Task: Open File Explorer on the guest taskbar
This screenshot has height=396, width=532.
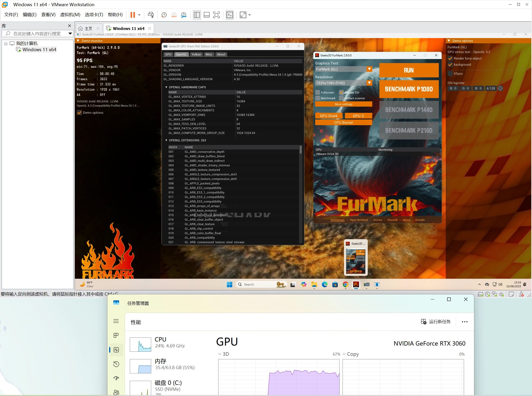Action: coord(314,285)
